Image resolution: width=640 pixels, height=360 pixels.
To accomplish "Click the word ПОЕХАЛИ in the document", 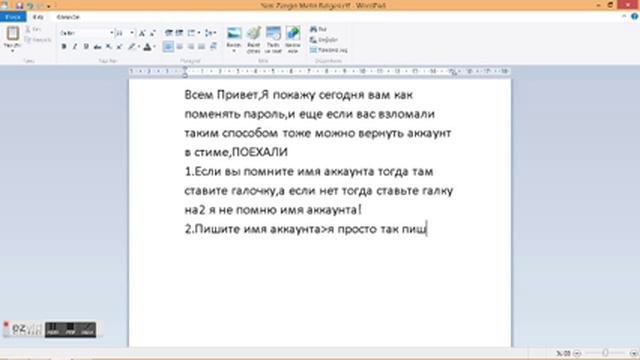I will coord(260,152).
